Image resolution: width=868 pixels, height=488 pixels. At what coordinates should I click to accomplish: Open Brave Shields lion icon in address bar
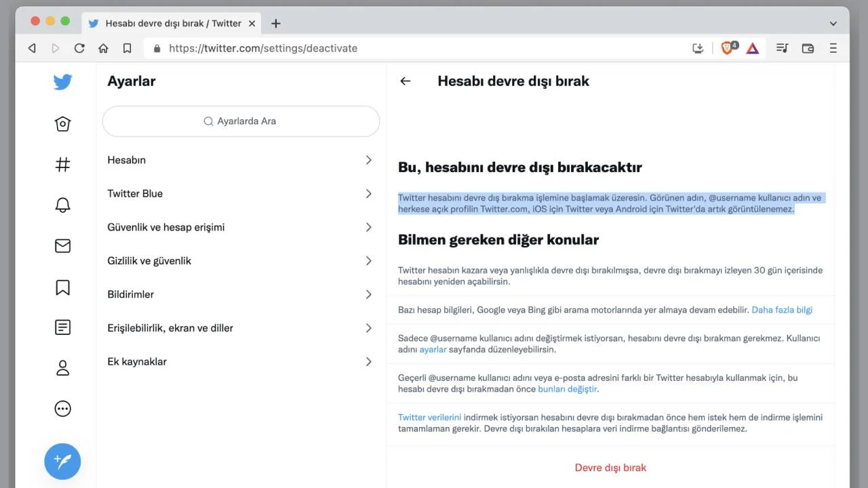click(727, 48)
